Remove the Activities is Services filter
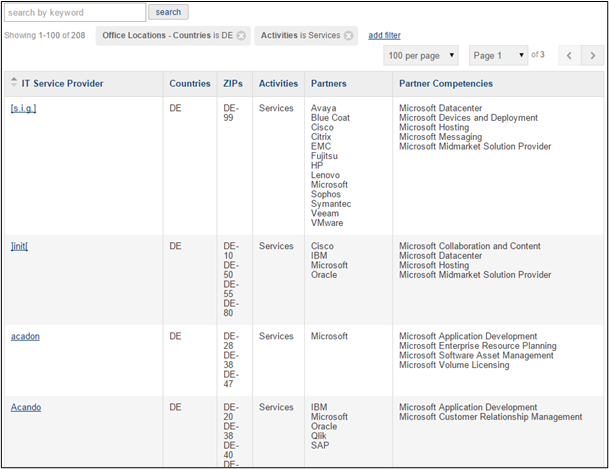Screen dimensions: 609x469 click(x=349, y=36)
